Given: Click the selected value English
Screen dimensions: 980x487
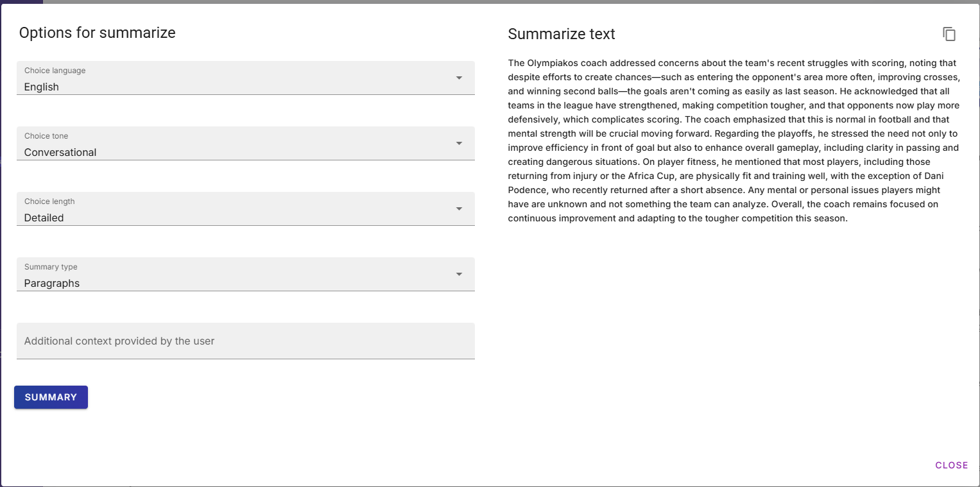Looking at the screenshot, I should click(x=42, y=87).
